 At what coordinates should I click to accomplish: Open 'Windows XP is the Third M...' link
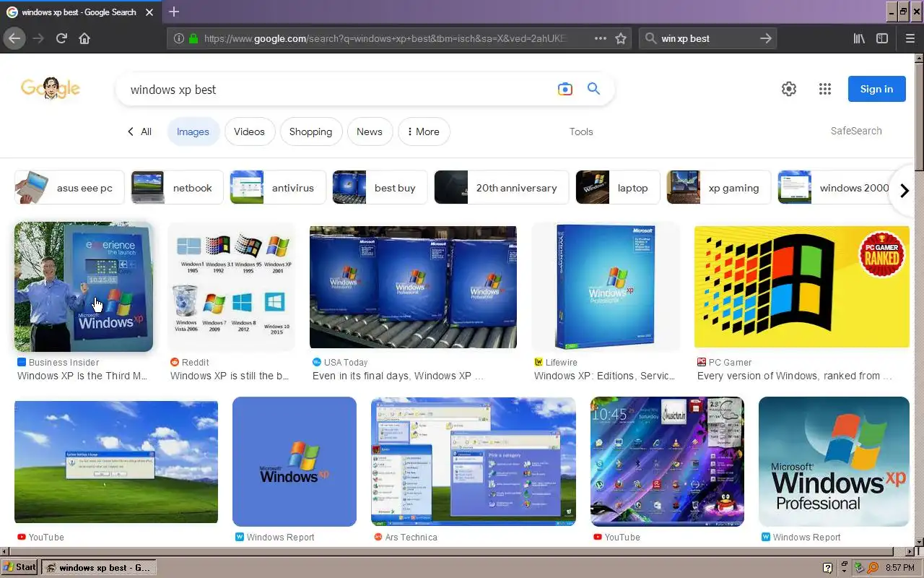pos(82,376)
